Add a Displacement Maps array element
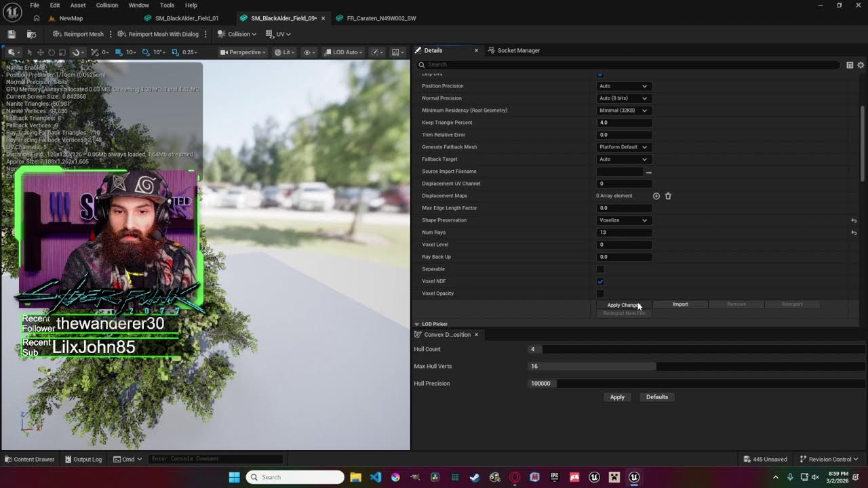The image size is (868, 488). click(x=656, y=196)
